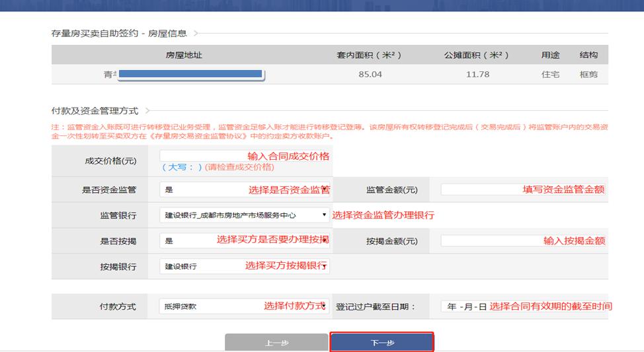
Task: Click the 用途 column header
Action: 550,55
